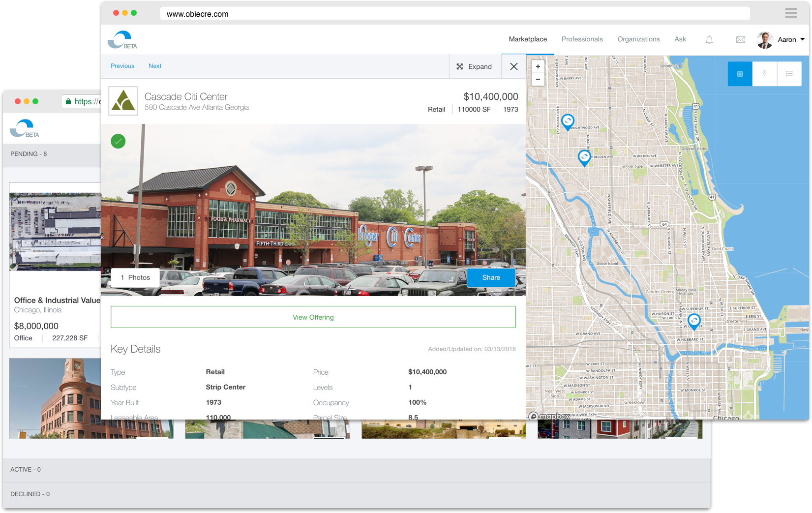Click the Mapbox logo on map
This screenshot has width=812, height=513.
tap(549, 416)
